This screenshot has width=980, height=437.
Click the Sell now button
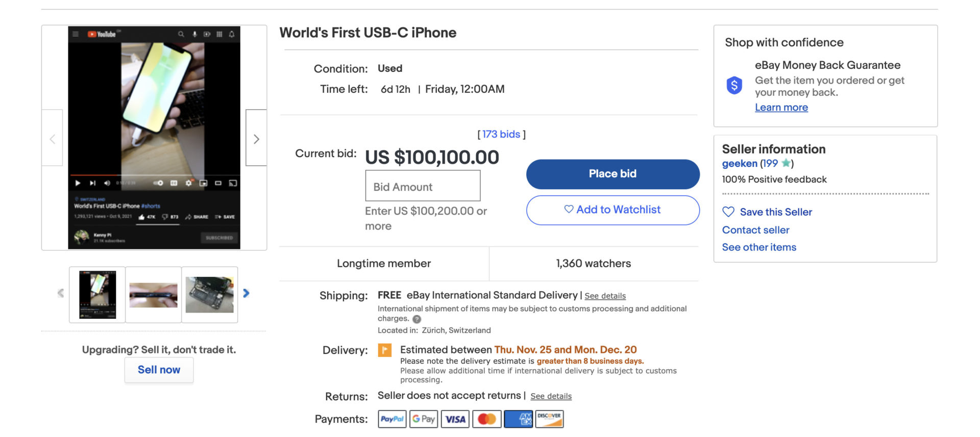click(159, 370)
